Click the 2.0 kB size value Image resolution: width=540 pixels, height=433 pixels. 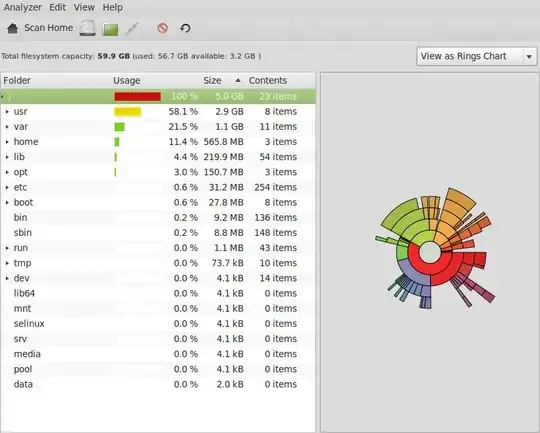point(230,384)
